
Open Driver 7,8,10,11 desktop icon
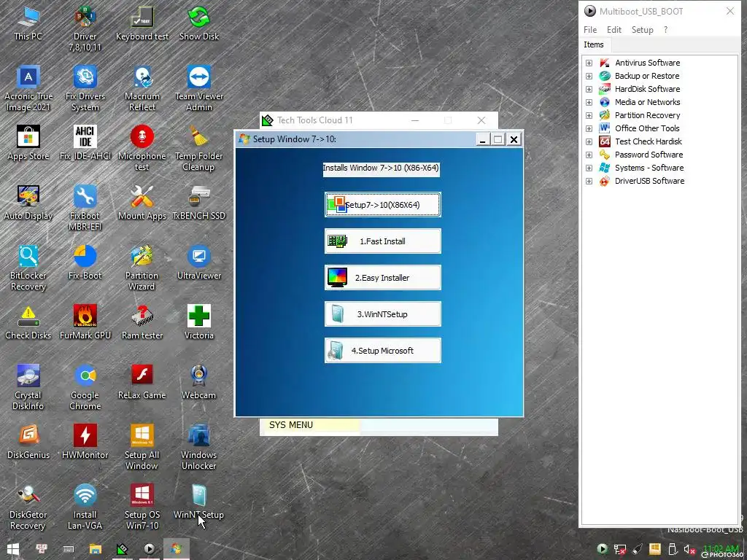(x=85, y=29)
